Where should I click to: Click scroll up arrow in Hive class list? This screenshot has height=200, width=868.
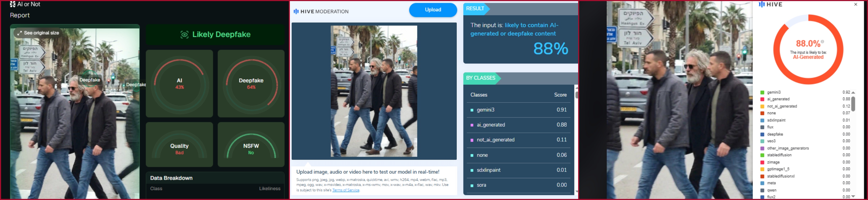click(853, 92)
